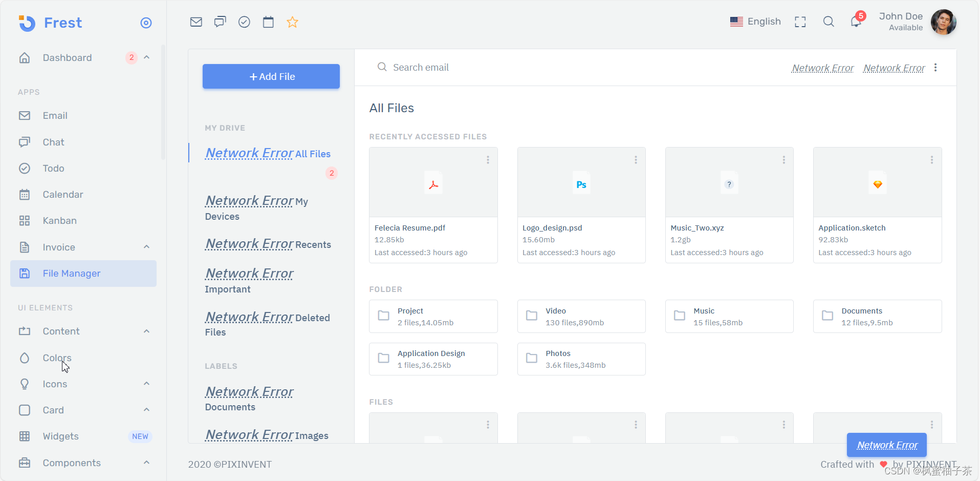980x481 pixels.
Task: Open the Music_Two unknown file thumbnail
Action: click(x=729, y=183)
